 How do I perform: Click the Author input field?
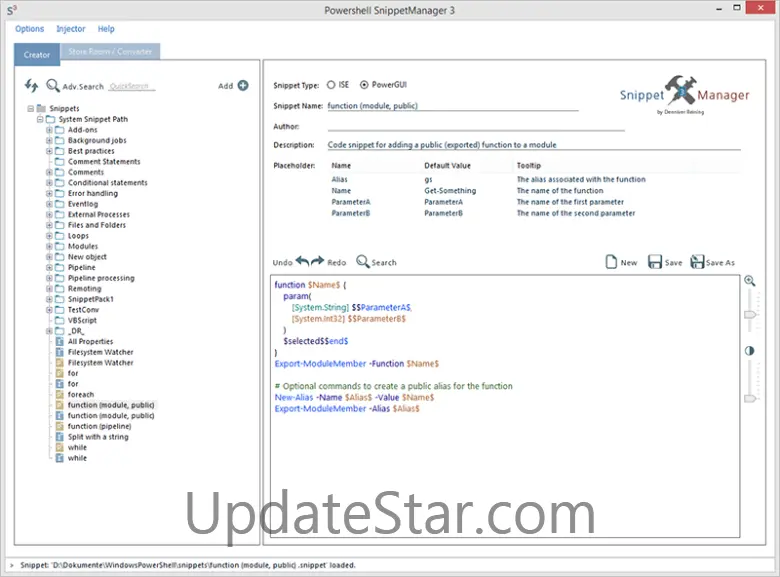[476, 126]
